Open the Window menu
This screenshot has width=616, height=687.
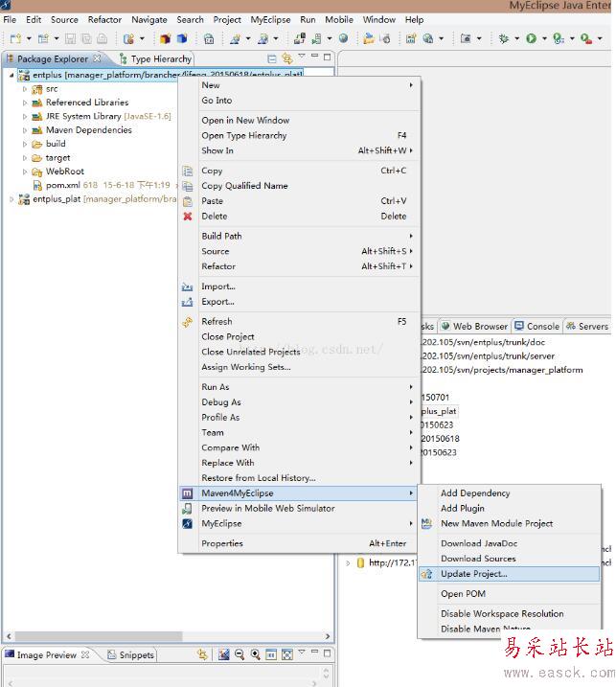click(379, 20)
